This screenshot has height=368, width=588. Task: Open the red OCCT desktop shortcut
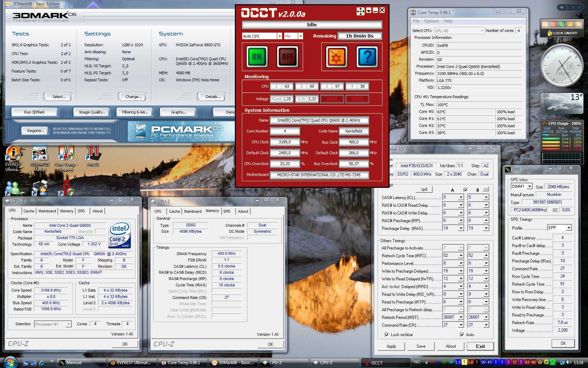[x=66, y=188]
